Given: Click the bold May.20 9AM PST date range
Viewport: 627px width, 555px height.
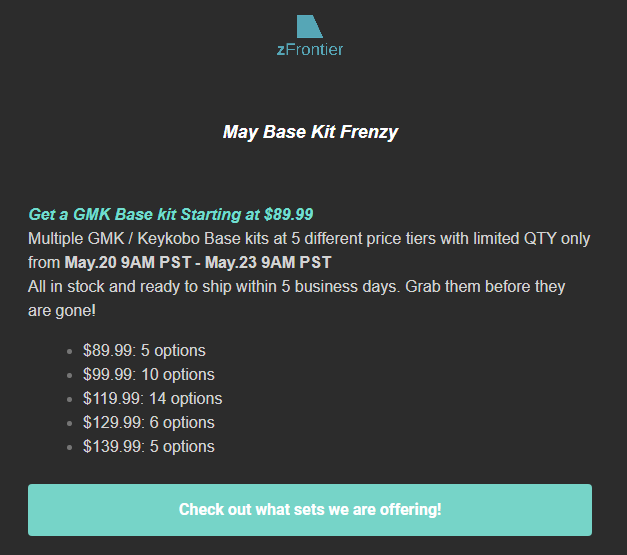Looking at the screenshot, I should tap(198, 263).
